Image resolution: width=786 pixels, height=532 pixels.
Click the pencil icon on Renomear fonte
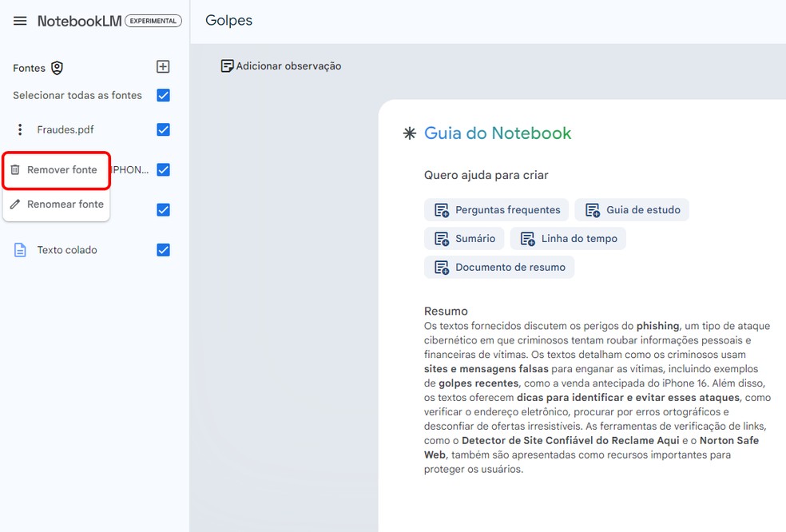(x=17, y=204)
